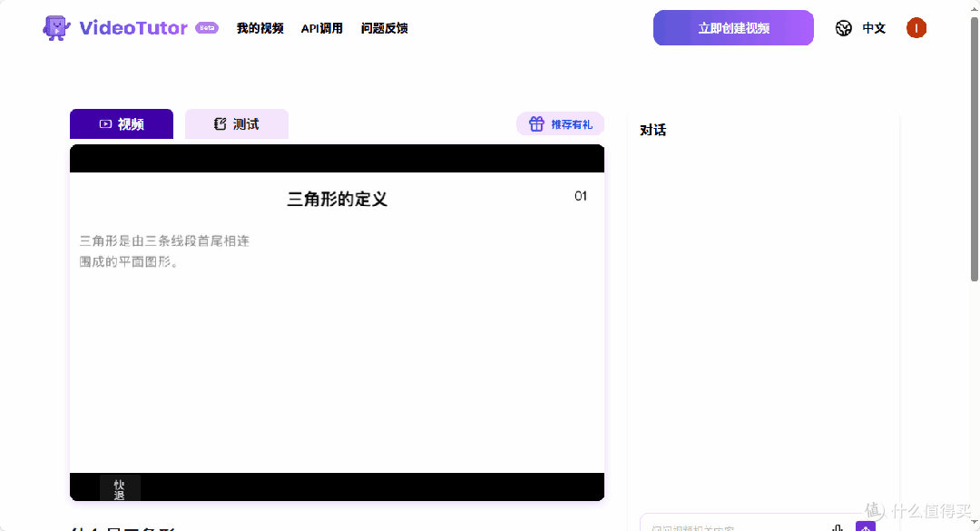Click the video icon in 视频 tab

tap(105, 123)
